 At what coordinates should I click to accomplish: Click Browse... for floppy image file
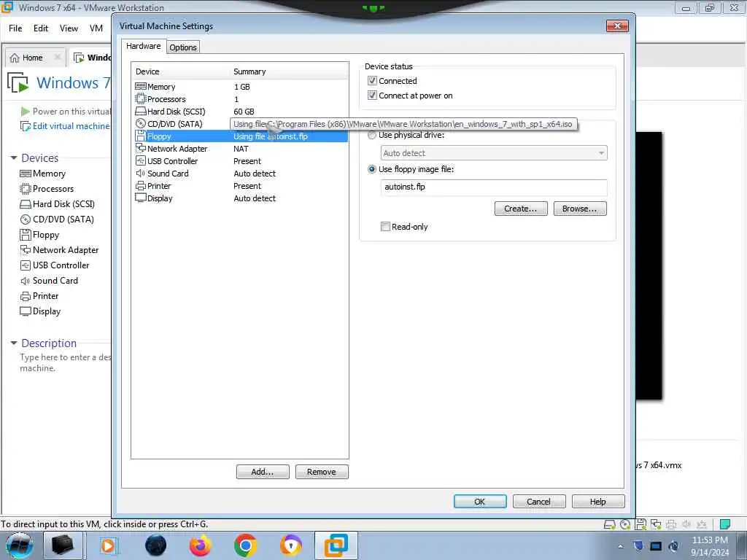[x=580, y=209]
